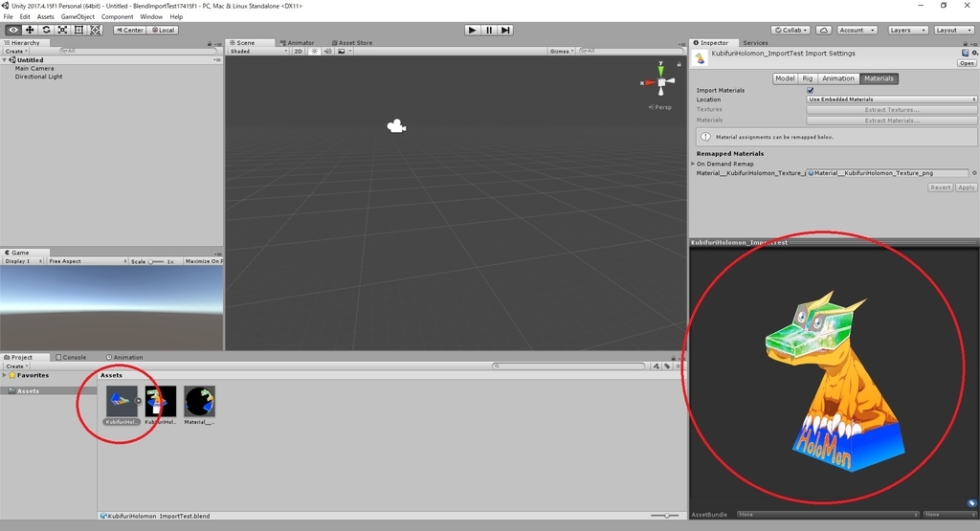Expand KubifuriHolomon model asset arrow
The width and height of the screenshot is (980, 531).
(x=139, y=401)
